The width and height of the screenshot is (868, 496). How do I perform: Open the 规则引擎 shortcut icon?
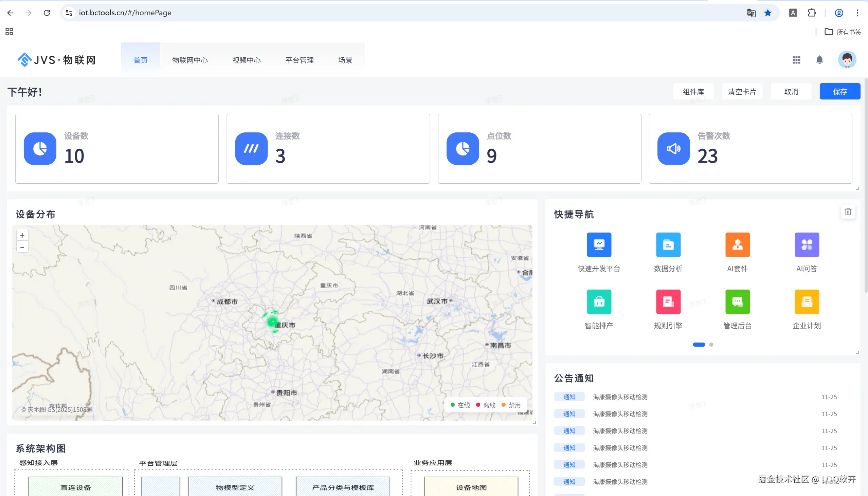pyautogui.click(x=668, y=301)
